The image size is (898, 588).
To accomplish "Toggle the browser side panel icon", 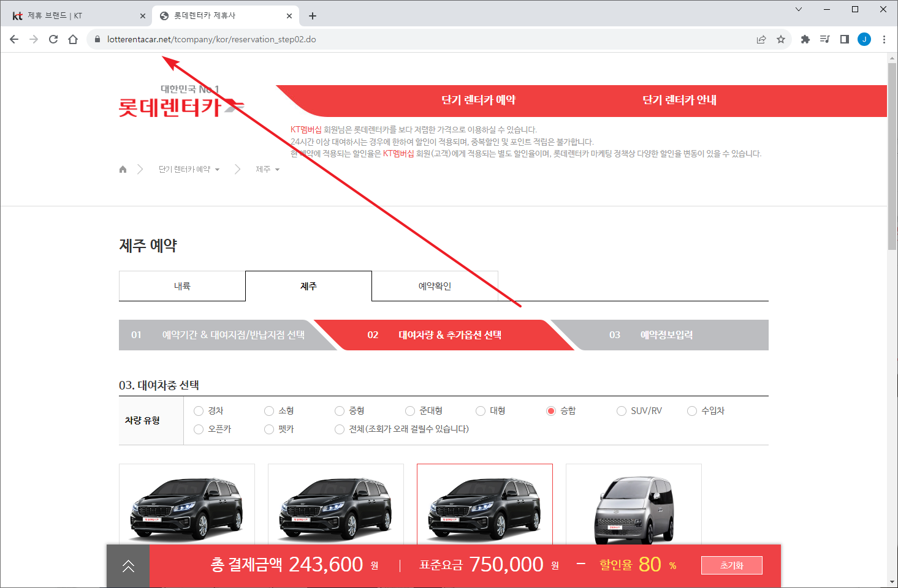I will point(845,39).
